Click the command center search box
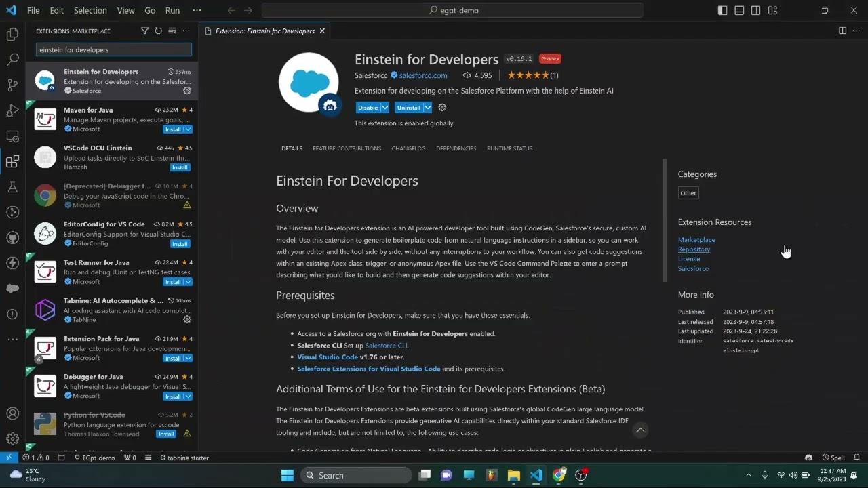 click(x=452, y=10)
